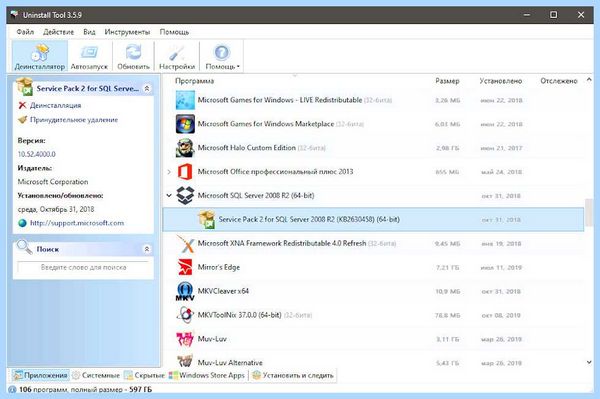Open Настройки from the toolbar
The height and width of the screenshot is (399, 600).
tap(177, 57)
